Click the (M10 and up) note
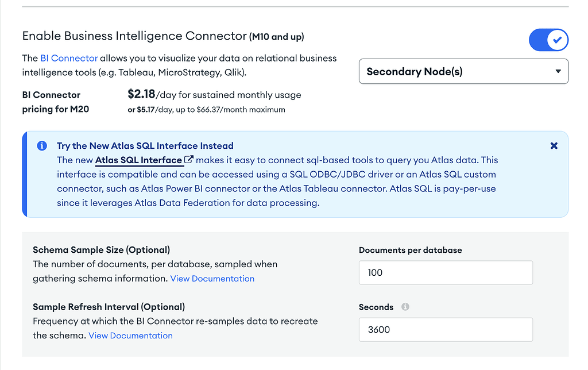This screenshot has width=588, height=370. click(277, 37)
